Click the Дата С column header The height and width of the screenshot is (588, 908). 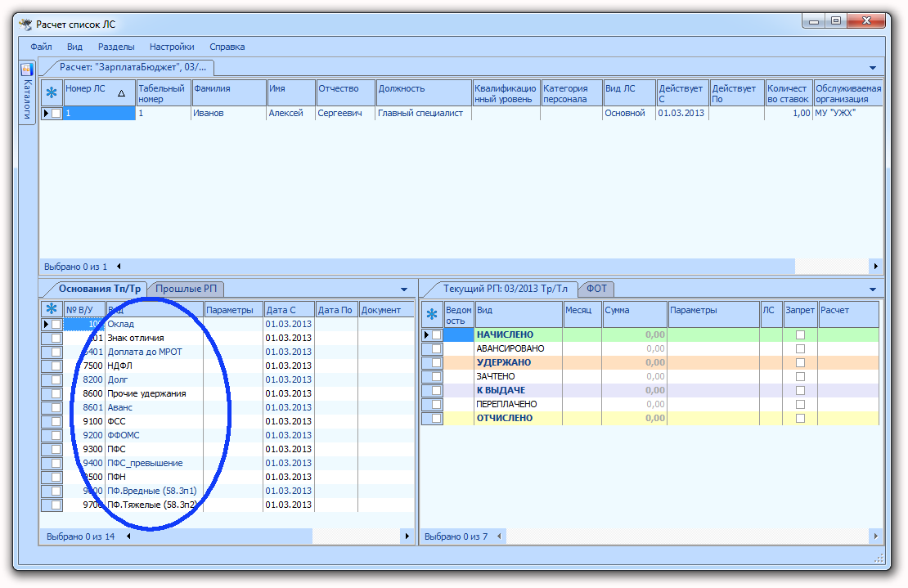289,310
